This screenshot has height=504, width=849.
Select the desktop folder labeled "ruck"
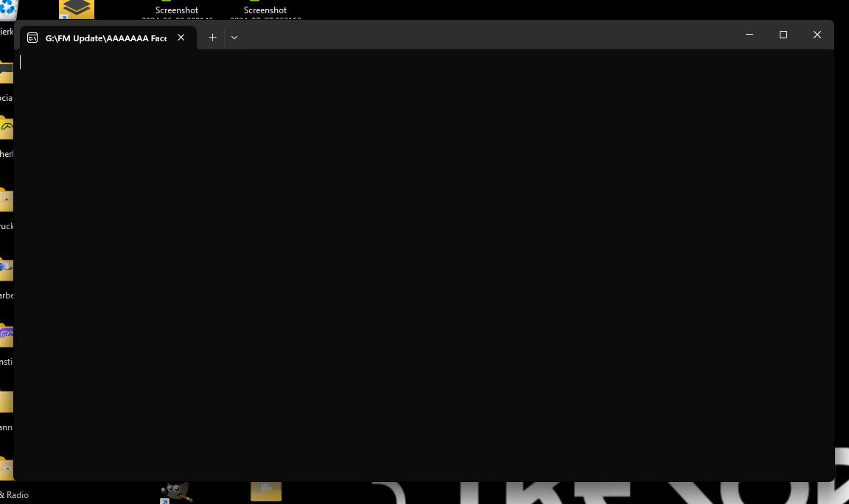7,202
